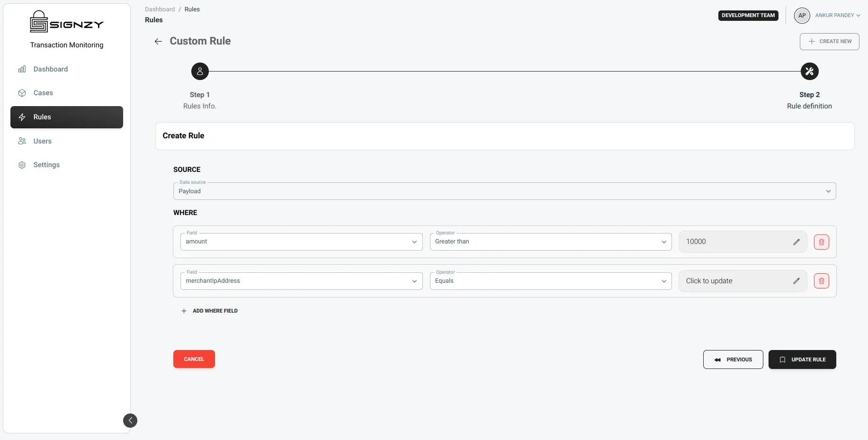Go back using the arrow beside Custom Rule
This screenshot has height=440, width=868.
158,42
